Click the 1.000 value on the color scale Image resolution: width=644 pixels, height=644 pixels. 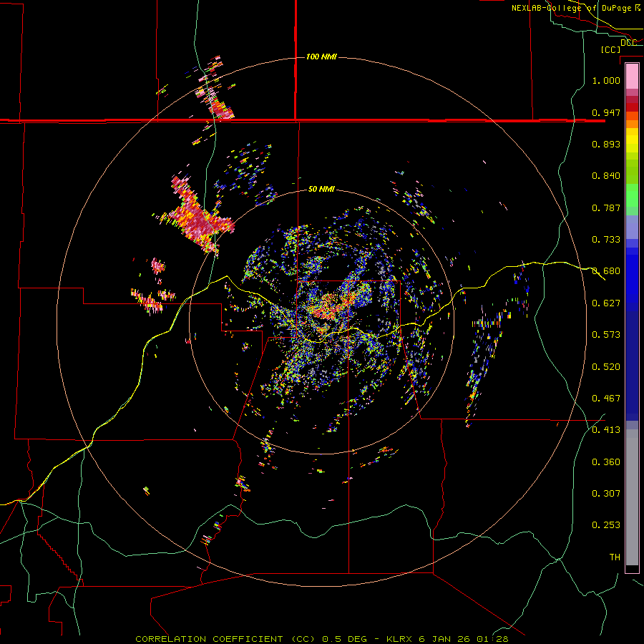point(606,80)
